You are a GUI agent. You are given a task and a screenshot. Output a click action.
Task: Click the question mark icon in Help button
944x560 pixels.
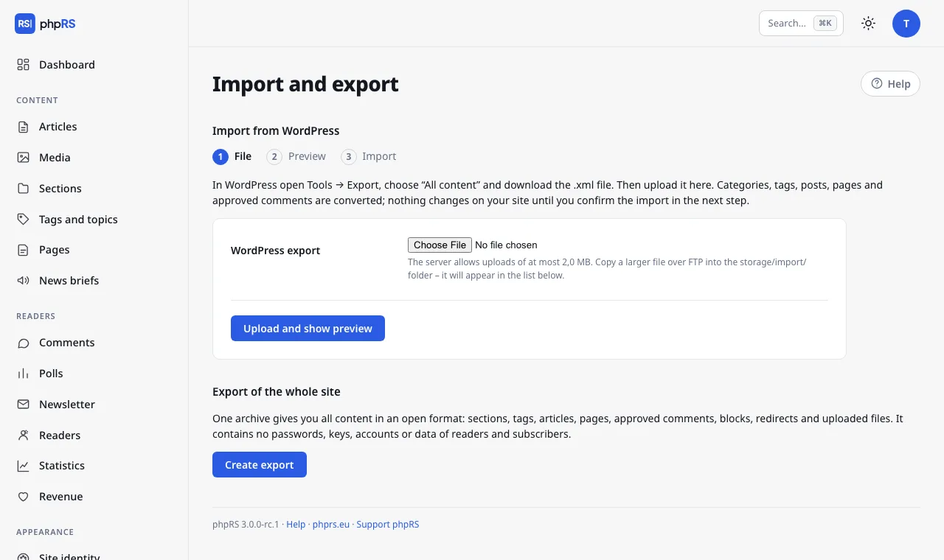pyautogui.click(x=877, y=84)
